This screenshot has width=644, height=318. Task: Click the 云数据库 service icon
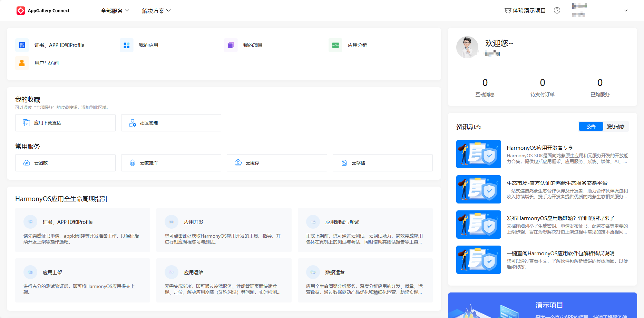(x=133, y=163)
